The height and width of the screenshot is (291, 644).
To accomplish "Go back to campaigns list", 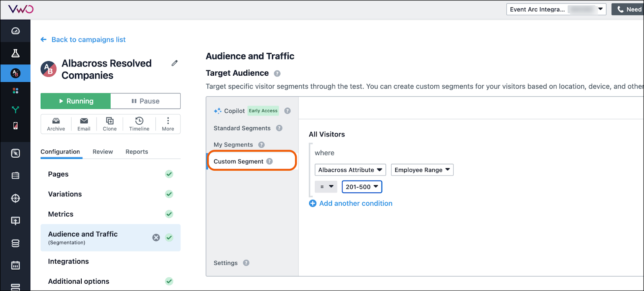I will [83, 39].
